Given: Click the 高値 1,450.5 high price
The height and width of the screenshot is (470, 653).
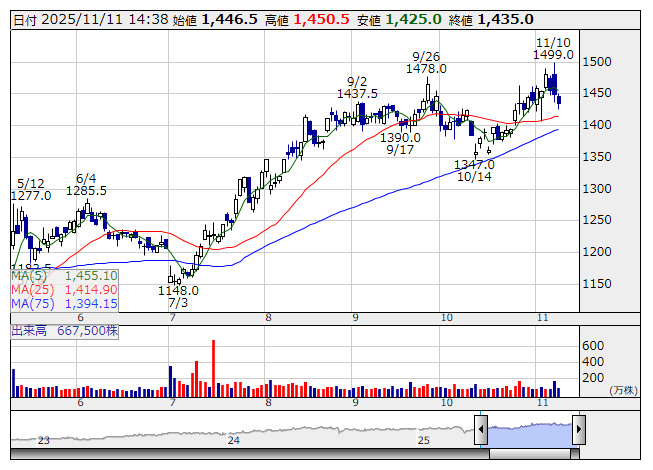Looking at the screenshot, I should pyautogui.click(x=307, y=20).
